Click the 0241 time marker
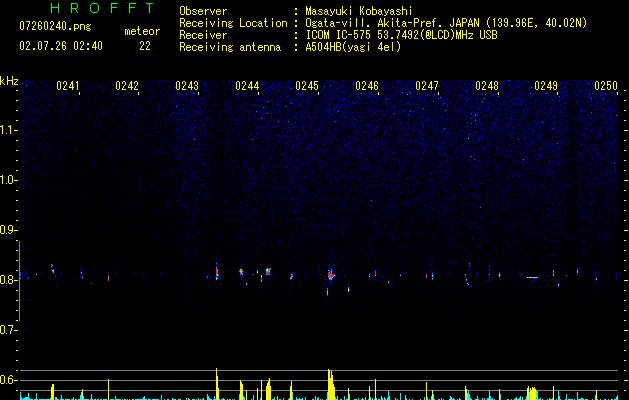629x400 pixels. coord(68,85)
